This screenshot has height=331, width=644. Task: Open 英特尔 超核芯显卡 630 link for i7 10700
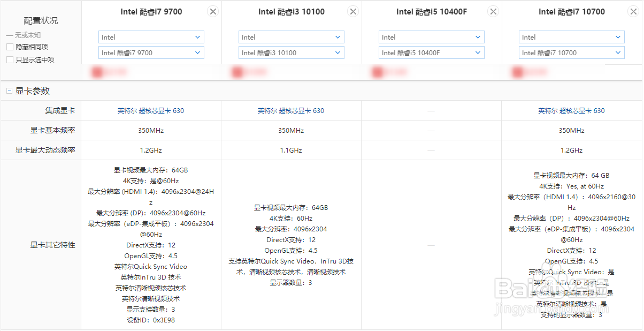coord(571,111)
